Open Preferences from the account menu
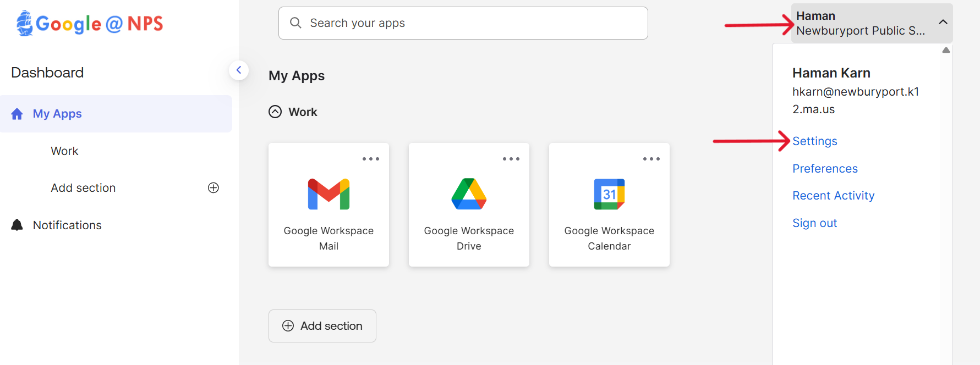 point(825,169)
